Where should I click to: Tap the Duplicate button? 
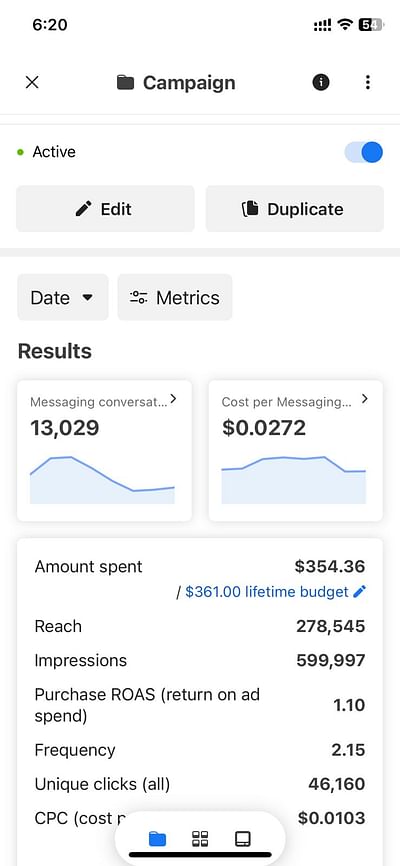tap(294, 209)
